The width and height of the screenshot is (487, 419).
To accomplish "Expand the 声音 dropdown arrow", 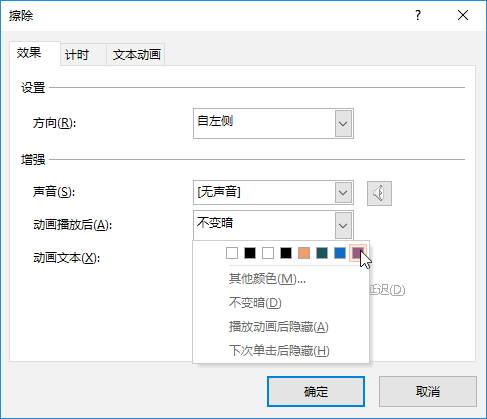I will click(x=343, y=193).
